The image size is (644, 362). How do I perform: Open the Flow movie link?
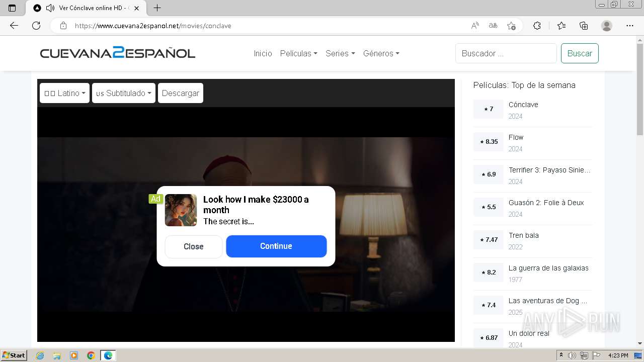coord(516,137)
